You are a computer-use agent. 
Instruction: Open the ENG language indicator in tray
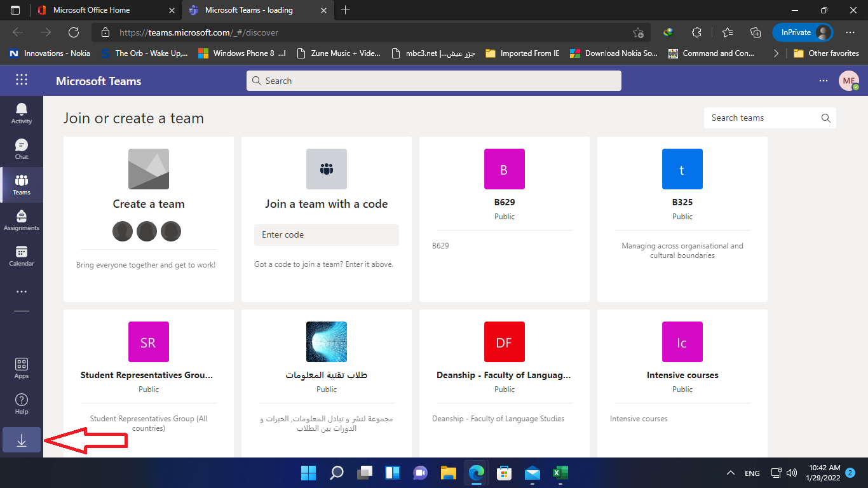coord(752,473)
